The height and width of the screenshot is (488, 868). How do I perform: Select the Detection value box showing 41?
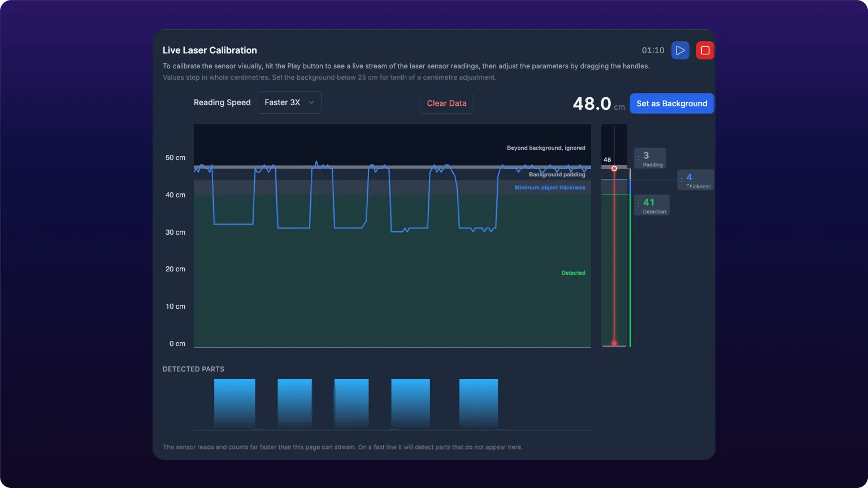[x=652, y=205]
